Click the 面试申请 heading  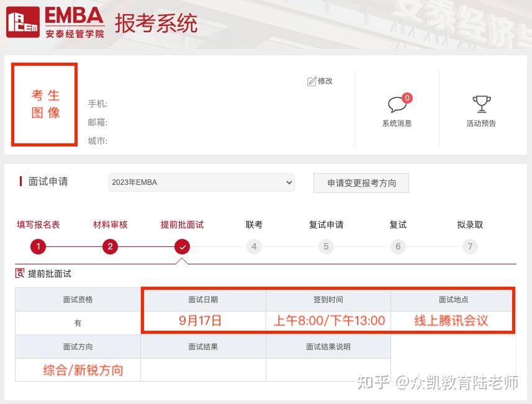[48, 181]
